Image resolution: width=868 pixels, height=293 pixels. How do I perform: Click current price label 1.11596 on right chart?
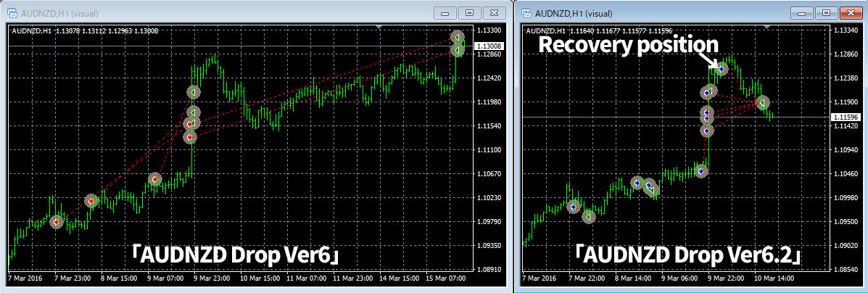844,117
